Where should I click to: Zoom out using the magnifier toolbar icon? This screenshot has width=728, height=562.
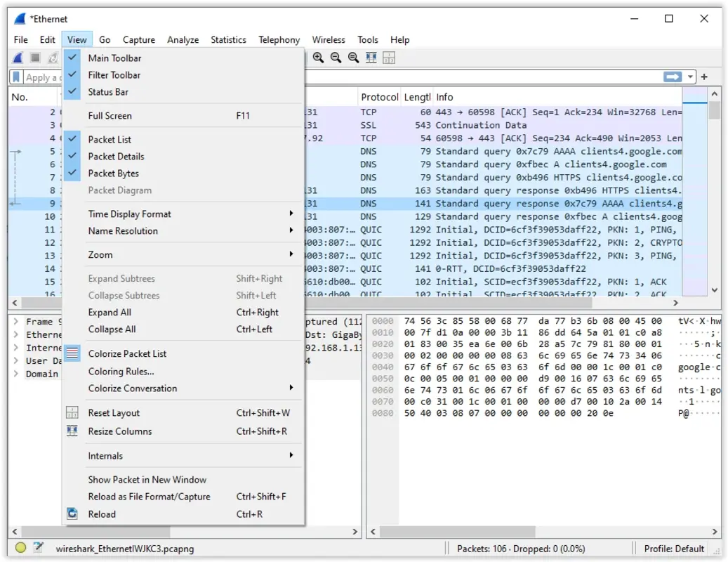pyautogui.click(x=336, y=58)
